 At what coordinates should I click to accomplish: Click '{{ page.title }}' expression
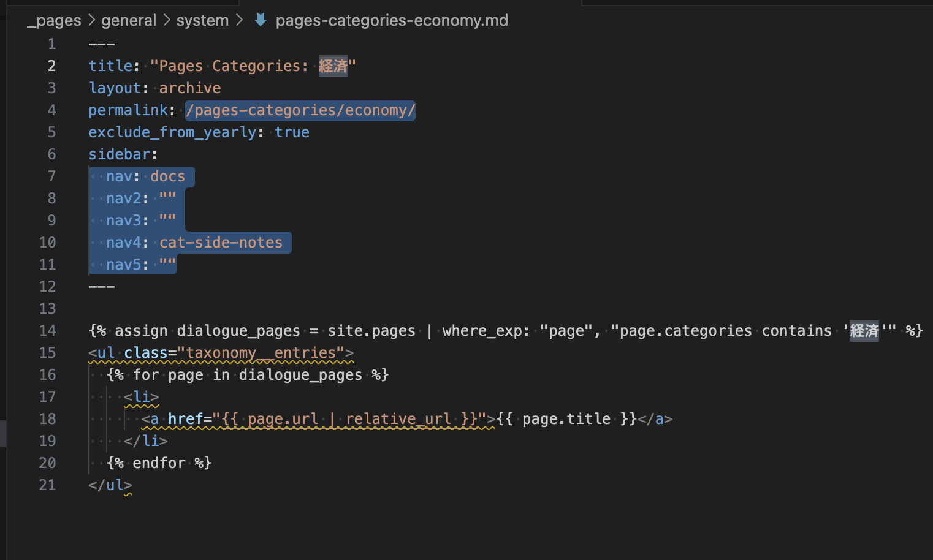click(566, 419)
